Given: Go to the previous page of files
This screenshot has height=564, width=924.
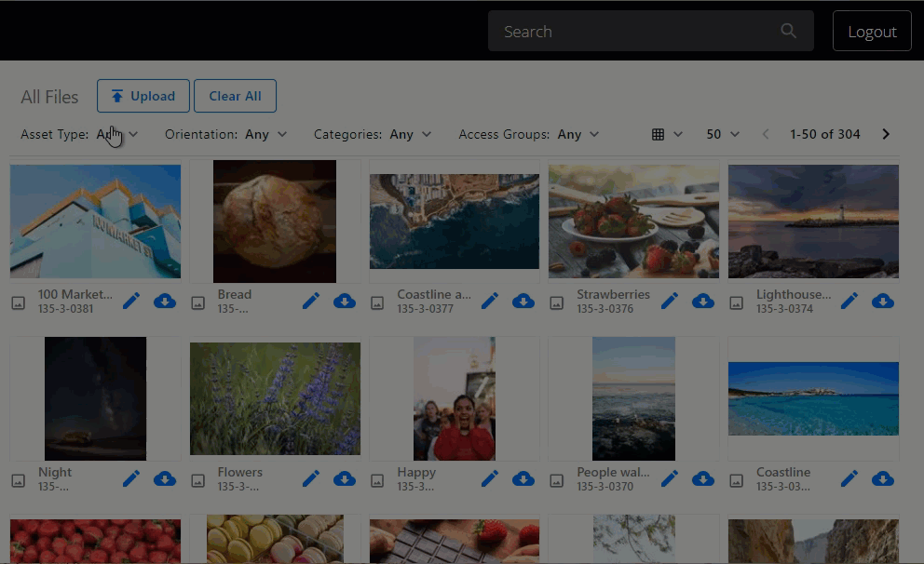Looking at the screenshot, I should pos(766,134).
